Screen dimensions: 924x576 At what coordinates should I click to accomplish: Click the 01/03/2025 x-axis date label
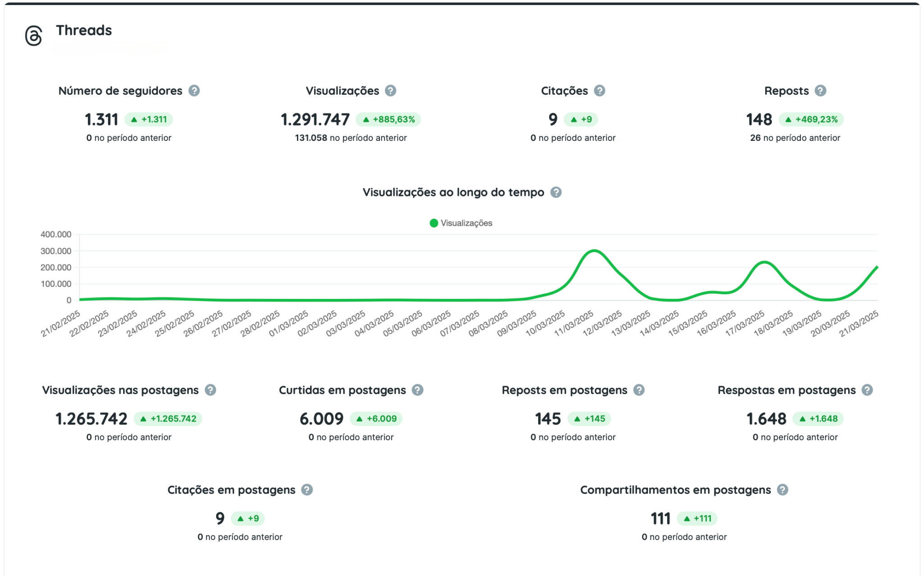[288, 323]
